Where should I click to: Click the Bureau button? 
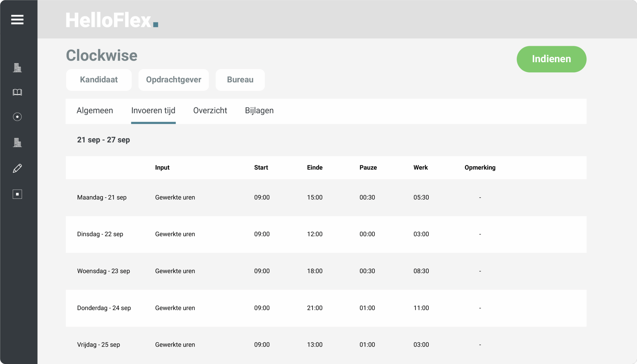tap(240, 80)
